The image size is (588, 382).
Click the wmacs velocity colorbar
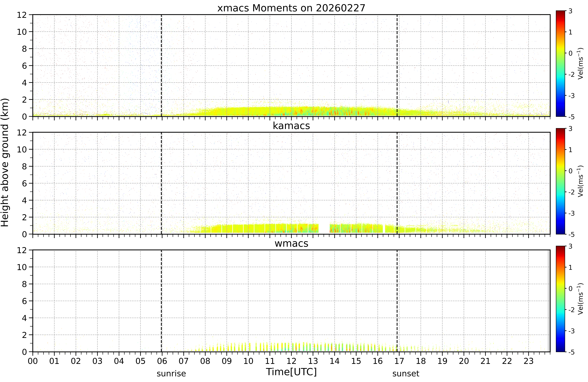[x=561, y=299]
